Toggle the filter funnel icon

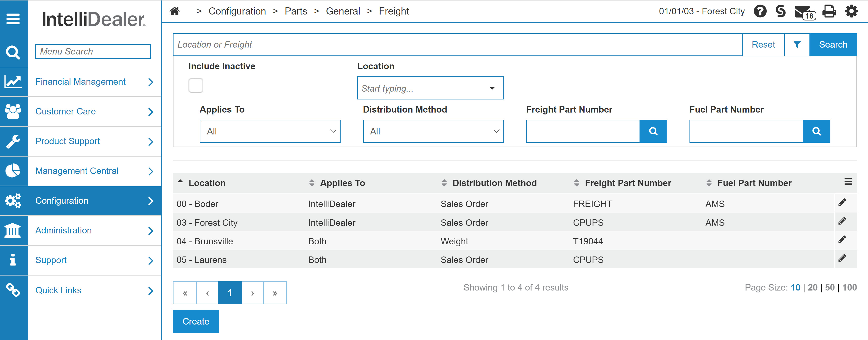coord(797,44)
